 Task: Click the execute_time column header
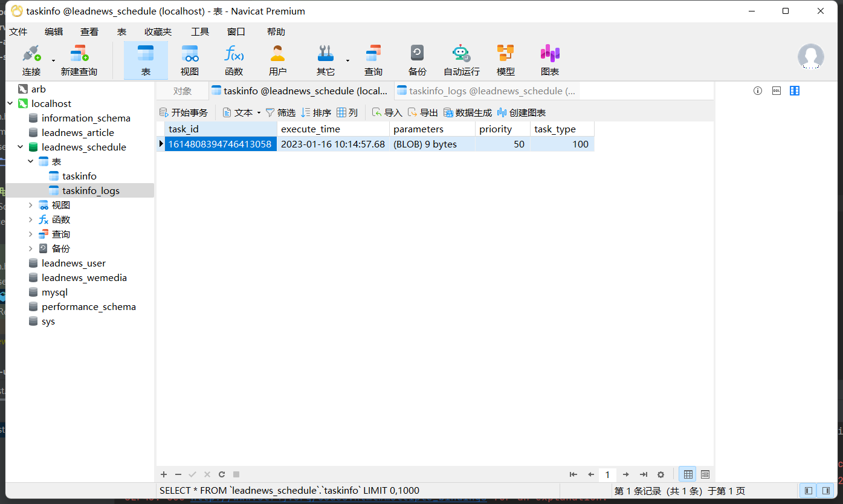[333, 129]
